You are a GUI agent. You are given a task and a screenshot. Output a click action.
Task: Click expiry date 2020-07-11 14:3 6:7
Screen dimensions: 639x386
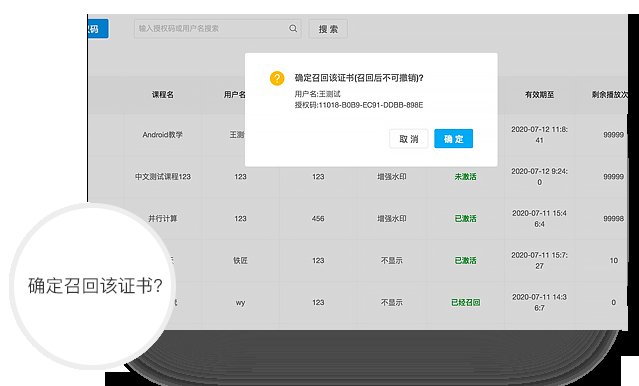[540, 302]
